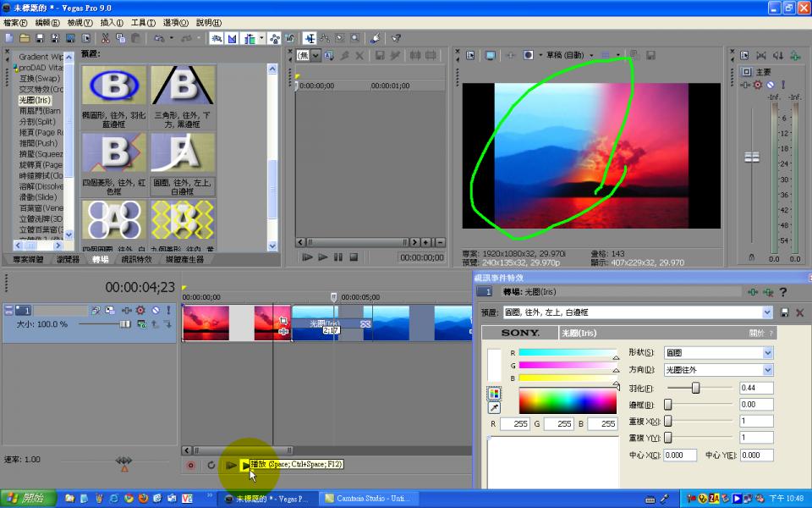Expand the 預置 preset dropdown in effects panel
Viewport: 812px width, 508px height.
point(767,312)
